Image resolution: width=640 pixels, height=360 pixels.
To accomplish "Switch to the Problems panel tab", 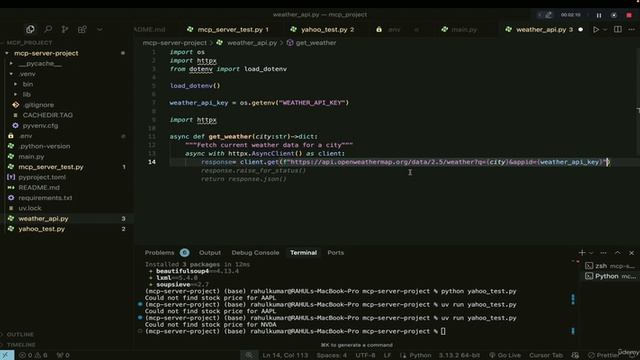I will click(159, 253).
